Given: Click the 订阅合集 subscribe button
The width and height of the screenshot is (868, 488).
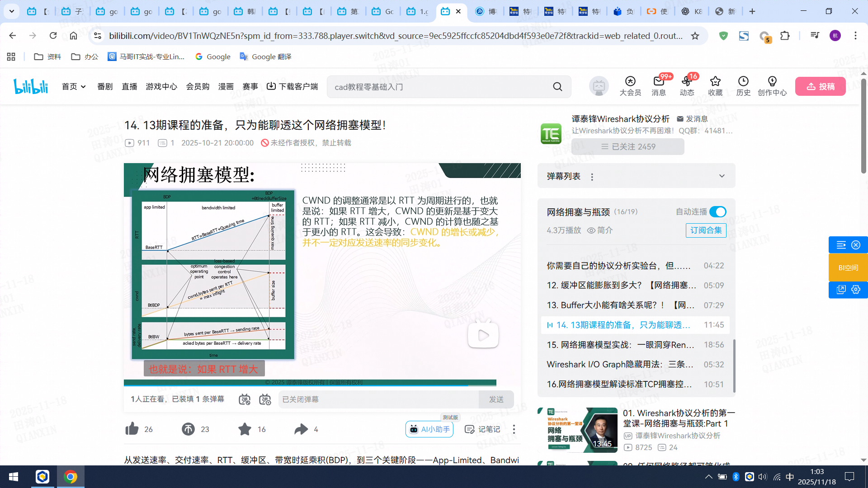Looking at the screenshot, I should pyautogui.click(x=706, y=230).
